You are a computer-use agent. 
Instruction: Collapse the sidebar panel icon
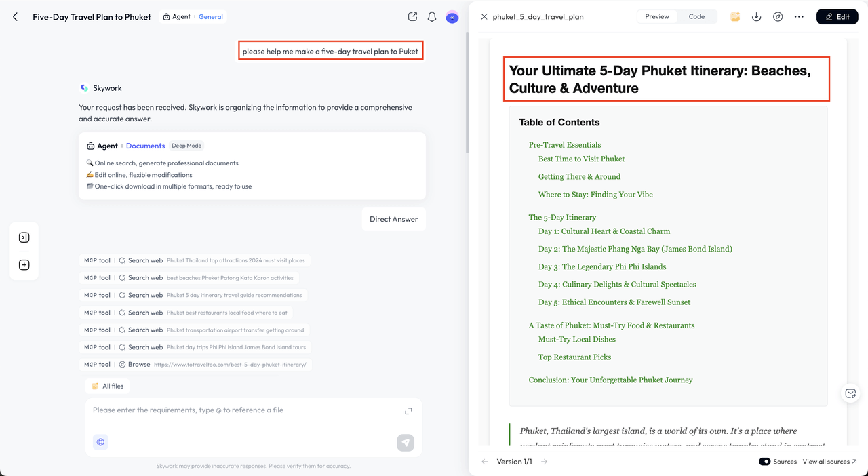point(24,237)
